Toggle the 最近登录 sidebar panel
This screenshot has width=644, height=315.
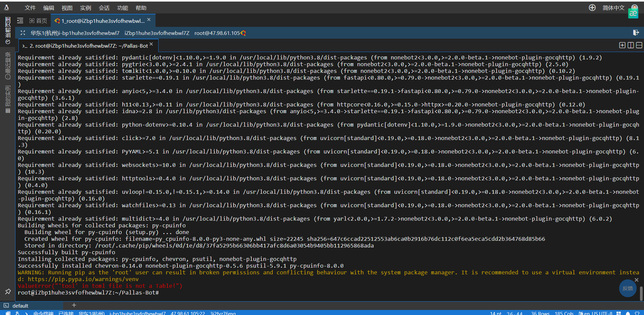coord(8,65)
